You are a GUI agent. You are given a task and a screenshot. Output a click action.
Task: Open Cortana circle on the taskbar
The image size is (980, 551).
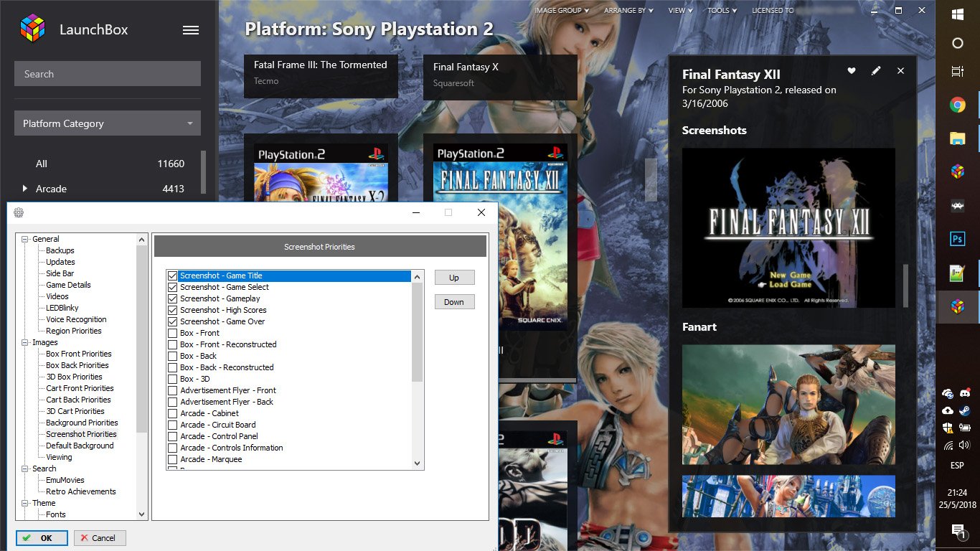[x=958, y=43]
